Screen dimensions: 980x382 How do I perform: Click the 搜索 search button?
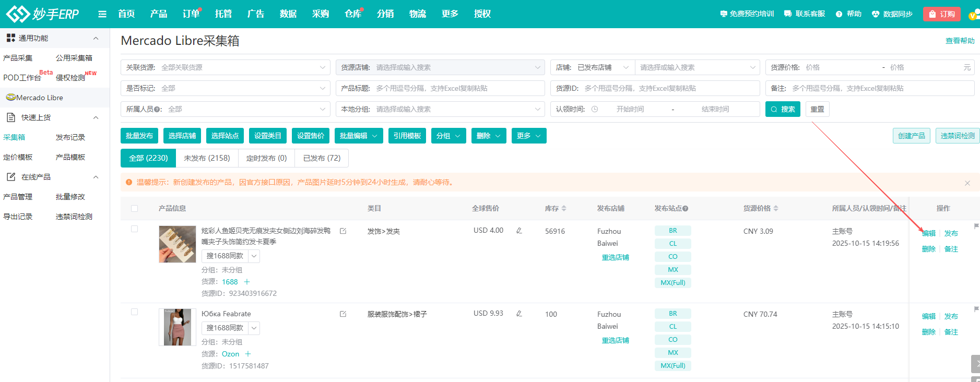click(x=782, y=109)
